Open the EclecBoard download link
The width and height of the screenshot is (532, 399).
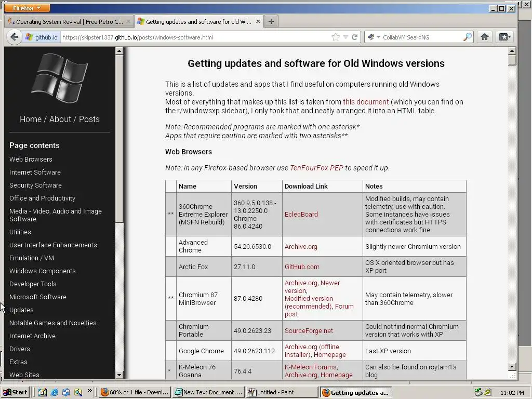pyautogui.click(x=301, y=215)
